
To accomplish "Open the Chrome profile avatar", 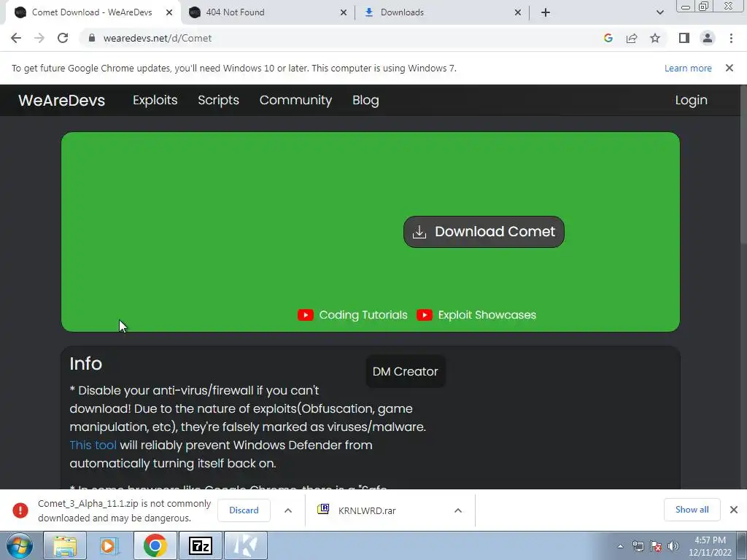I will [x=708, y=38].
